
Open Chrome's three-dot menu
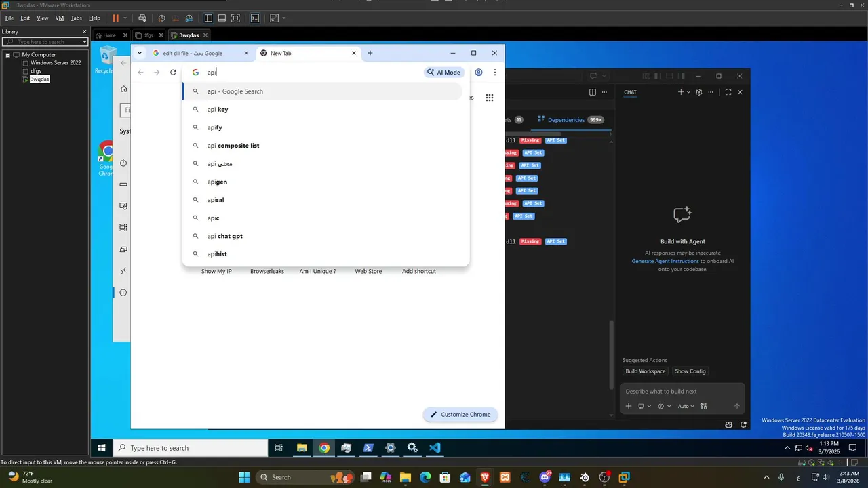pyautogui.click(x=495, y=73)
